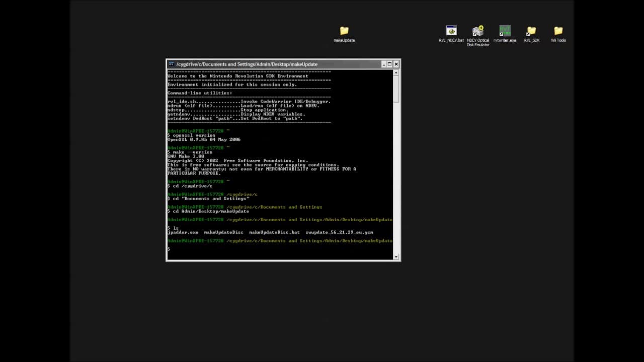Click the empty '$' prompt at the bottom

click(169, 249)
